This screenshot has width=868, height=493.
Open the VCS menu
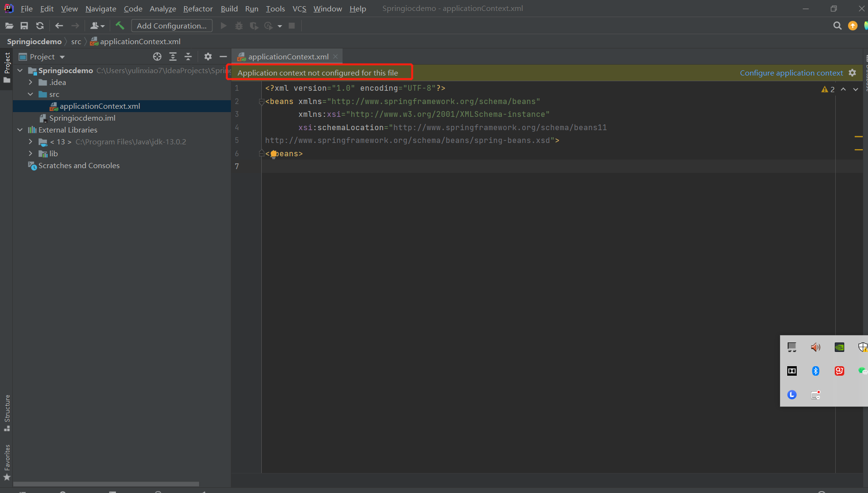(299, 9)
